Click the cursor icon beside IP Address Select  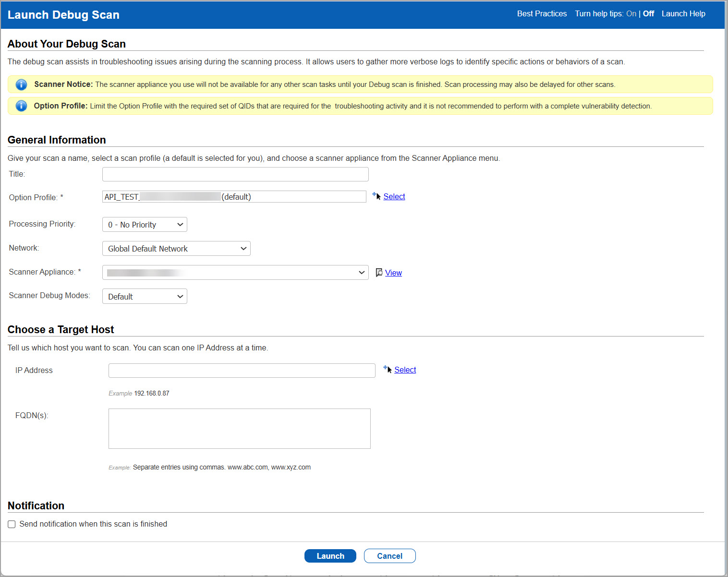[x=388, y=370]
